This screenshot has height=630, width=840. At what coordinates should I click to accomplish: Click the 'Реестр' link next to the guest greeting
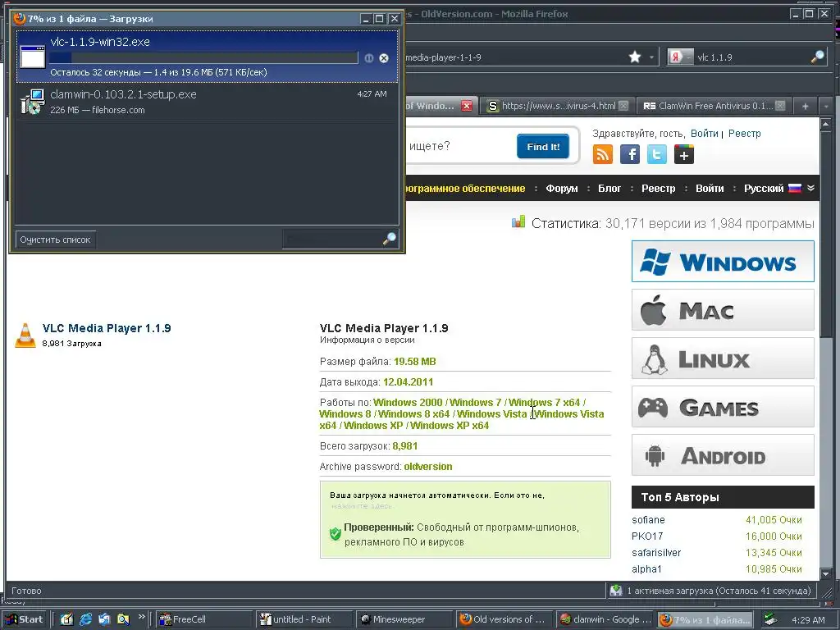(744, 134)
